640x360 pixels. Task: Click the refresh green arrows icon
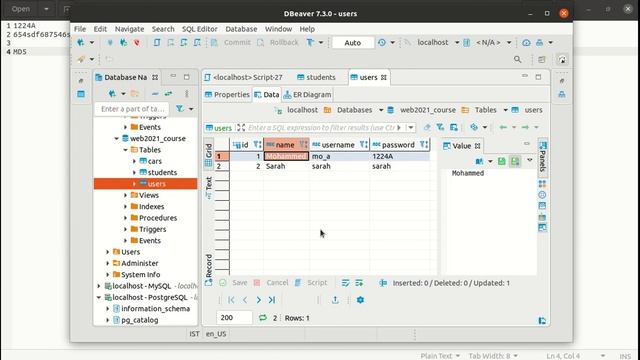tap(262, 318)
